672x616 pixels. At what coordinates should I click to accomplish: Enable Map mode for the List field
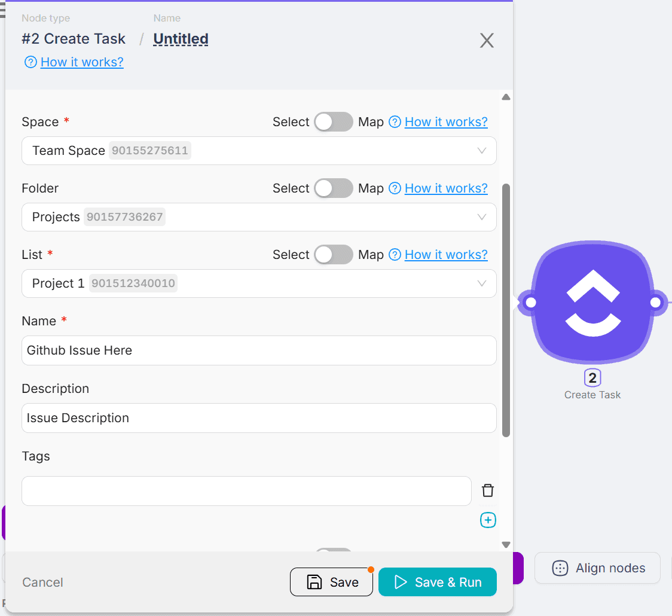[334, 255]
